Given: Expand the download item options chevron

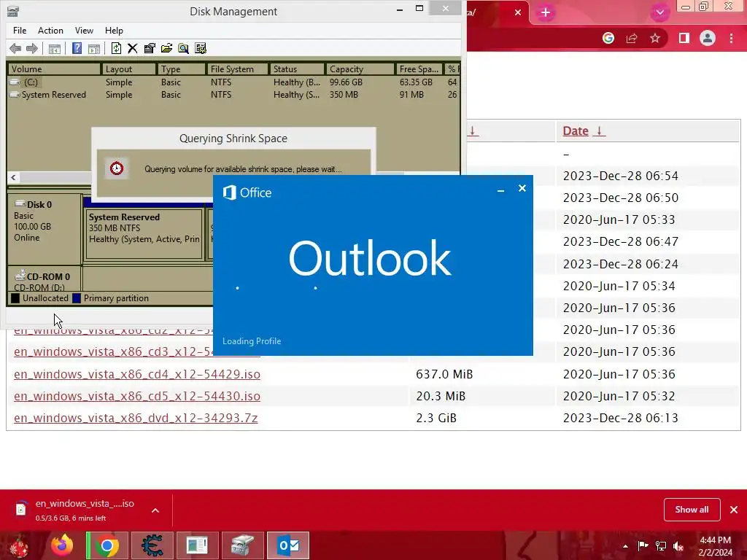Looking at the screenshot, I should point(155,510).
